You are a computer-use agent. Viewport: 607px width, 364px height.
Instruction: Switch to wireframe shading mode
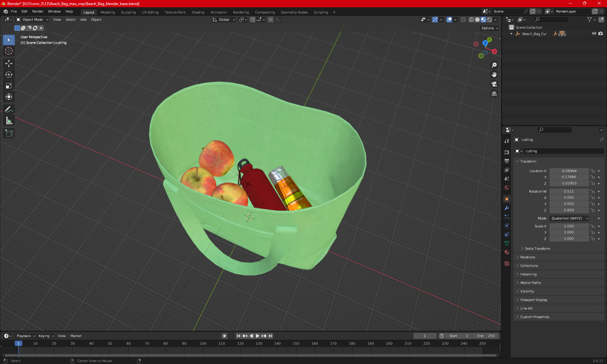point(471,20)
